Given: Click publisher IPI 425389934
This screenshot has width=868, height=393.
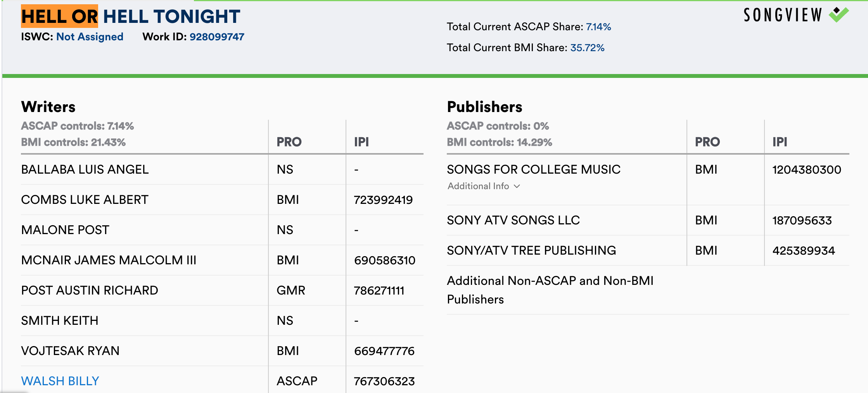Looking at the screenshot, I should [804, 250].
